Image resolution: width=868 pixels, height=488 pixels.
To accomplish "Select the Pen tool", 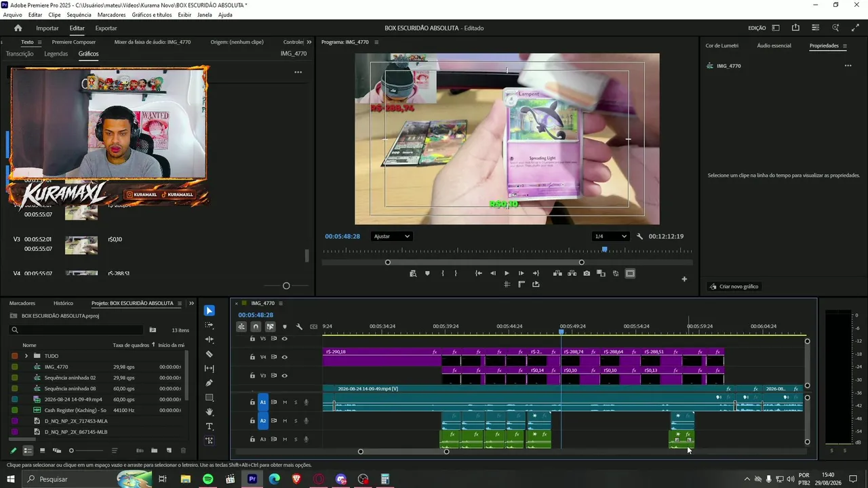I will (210, 383).
